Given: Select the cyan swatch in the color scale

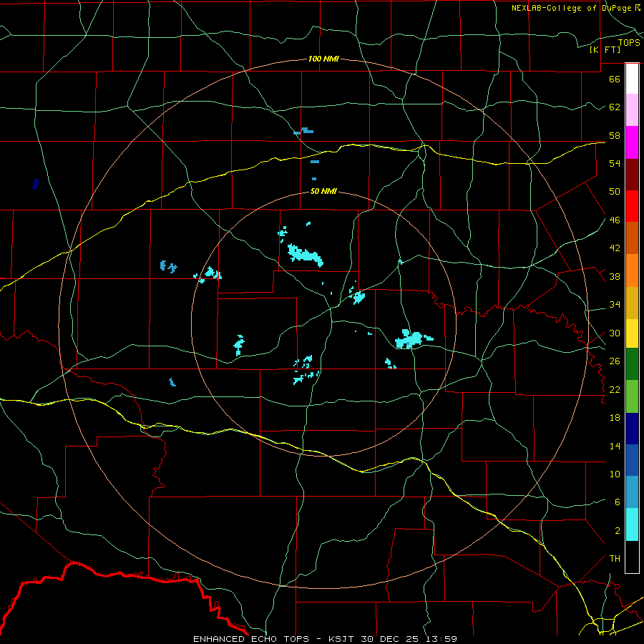Looking at the screenshot, I should pyautogui.click(x=632, y=525).
